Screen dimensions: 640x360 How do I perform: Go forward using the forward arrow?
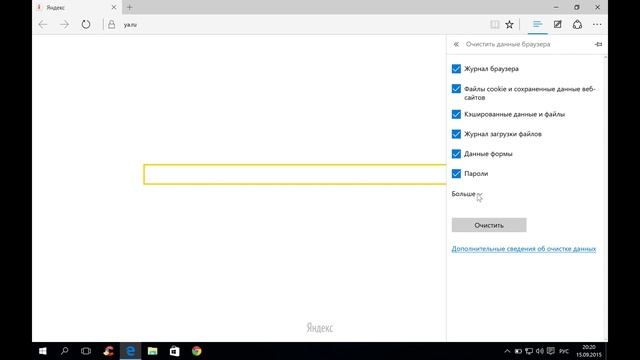(x=64, y=24)
